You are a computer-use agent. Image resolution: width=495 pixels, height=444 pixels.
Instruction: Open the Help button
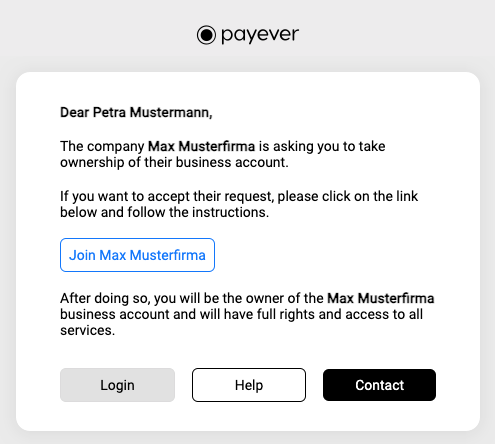coord(249,385)
